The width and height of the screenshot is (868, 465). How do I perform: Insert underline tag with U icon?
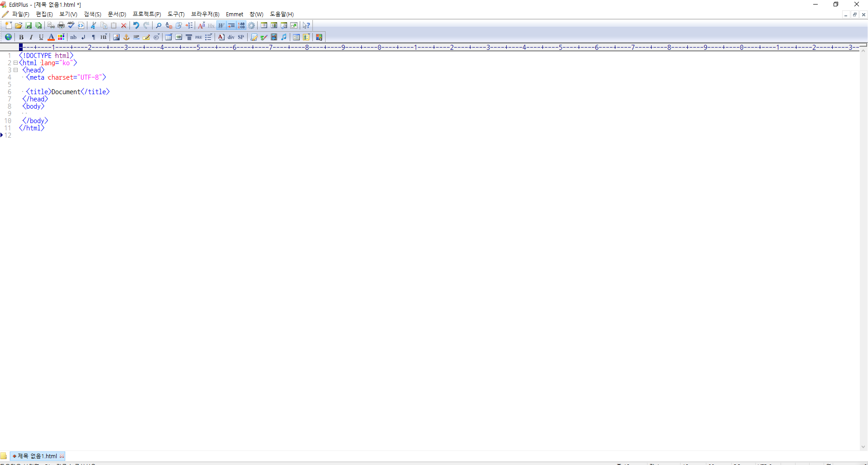point(41,37)
